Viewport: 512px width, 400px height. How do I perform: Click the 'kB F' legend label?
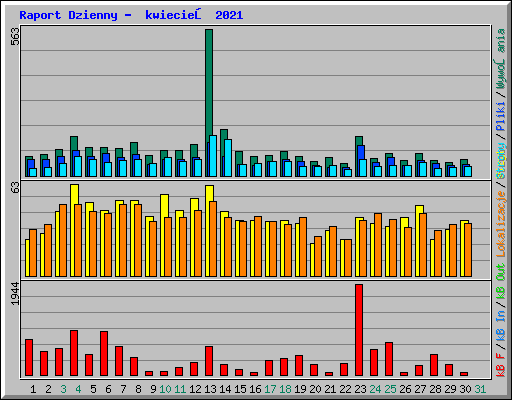click(501, 365)
